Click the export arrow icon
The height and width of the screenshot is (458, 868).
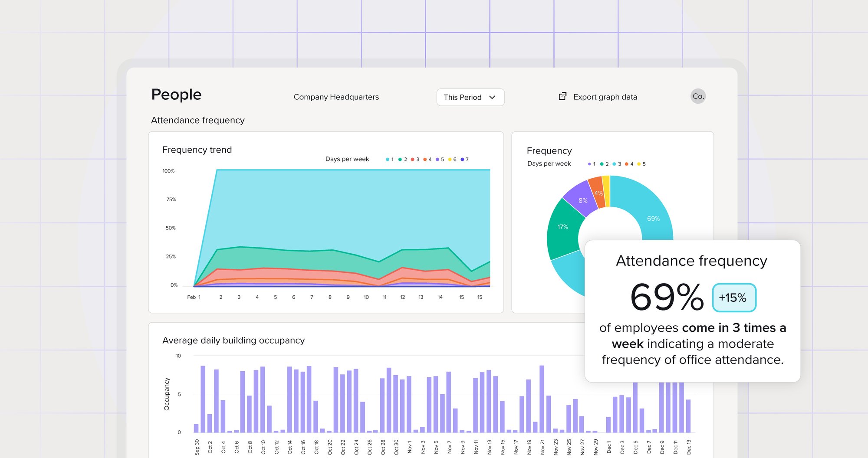click(562, 96)
